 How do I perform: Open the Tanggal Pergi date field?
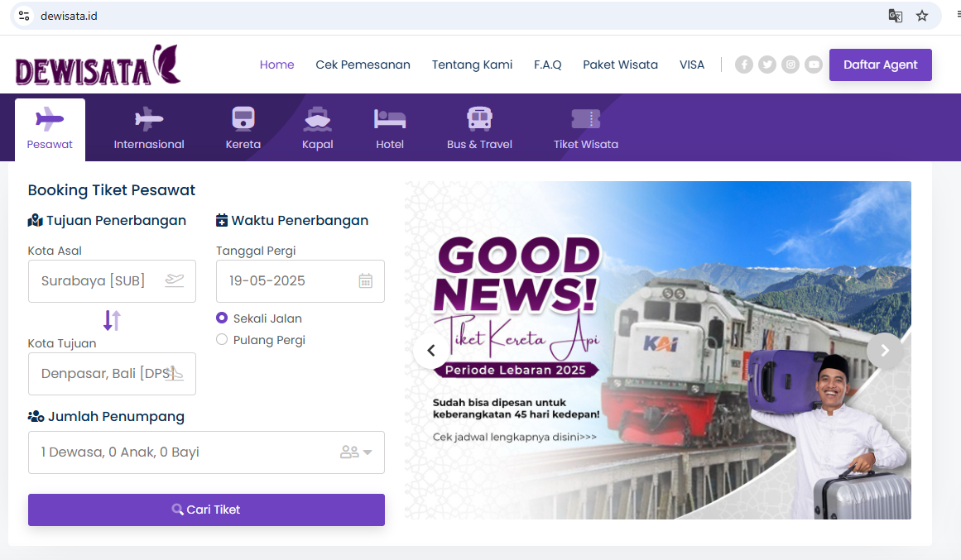coord(300,281)
